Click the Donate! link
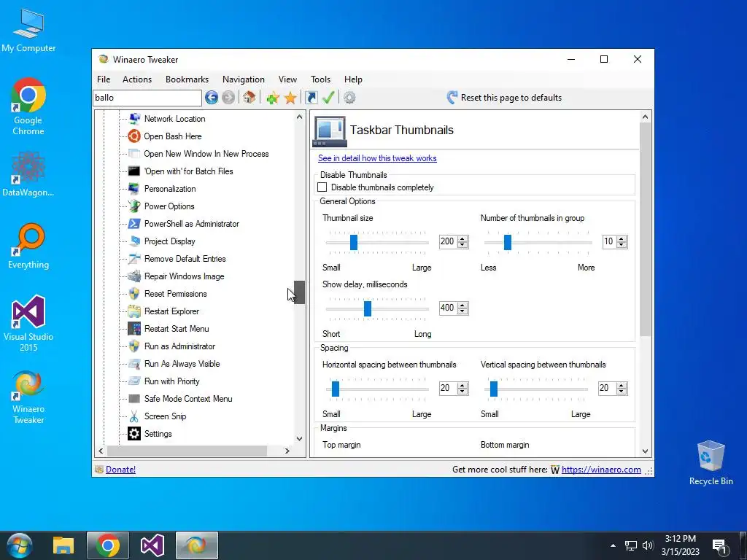This screenshot has width=747, height=560. (120, 470)
